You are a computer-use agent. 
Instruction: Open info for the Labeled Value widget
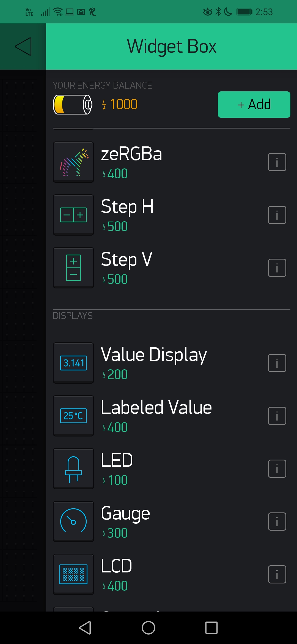point(277,416)
